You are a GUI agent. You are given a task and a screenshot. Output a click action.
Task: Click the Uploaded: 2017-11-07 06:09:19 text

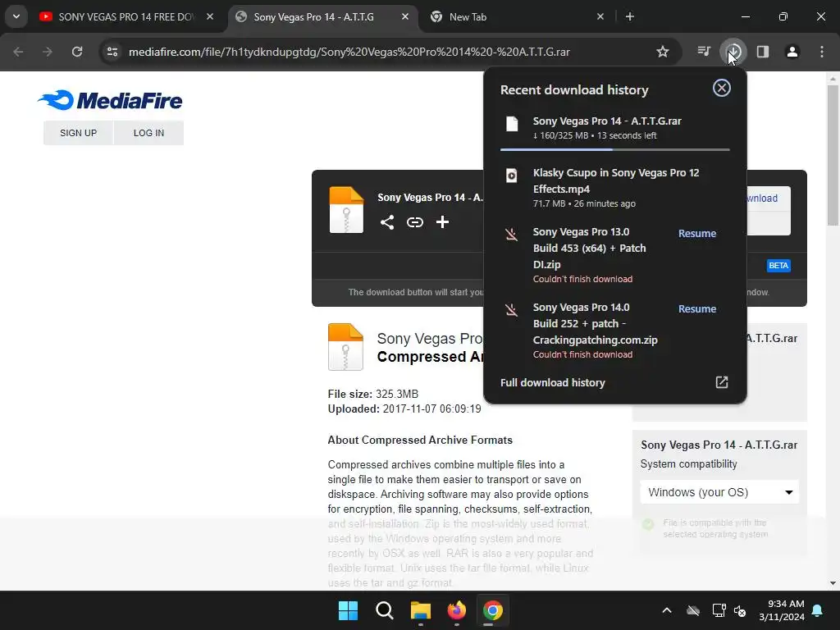(x=404, y=409)
